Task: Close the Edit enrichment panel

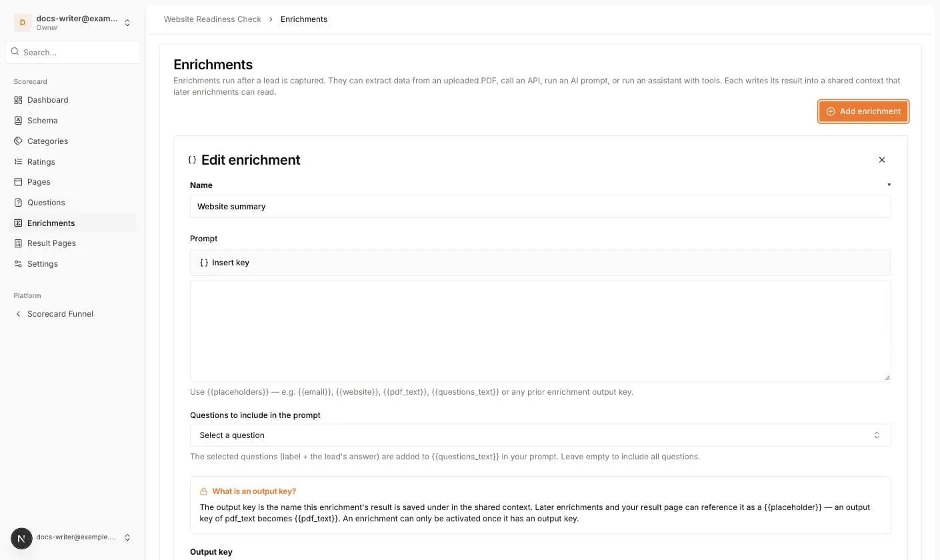Action: [882, 160]
